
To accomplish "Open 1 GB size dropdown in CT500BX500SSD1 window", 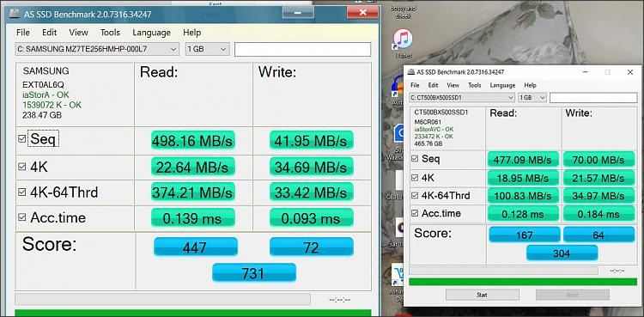I will pos(532,97).
